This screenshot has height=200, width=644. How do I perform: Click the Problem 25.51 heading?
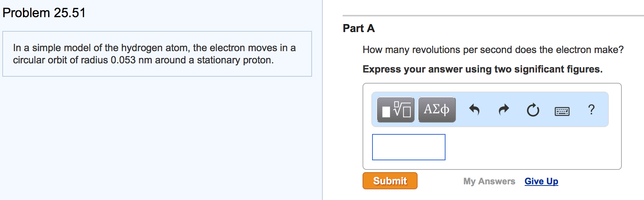click(44, 13)
